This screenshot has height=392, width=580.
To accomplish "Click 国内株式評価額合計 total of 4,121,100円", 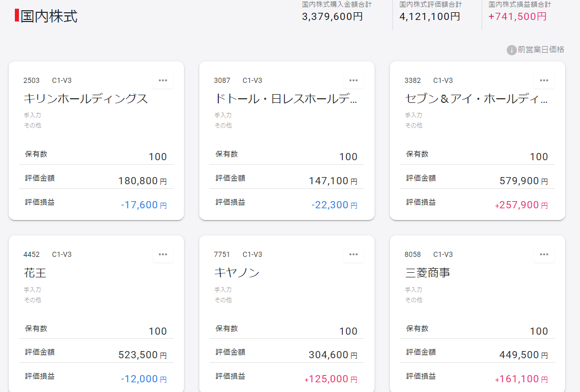I will [430, 16].
